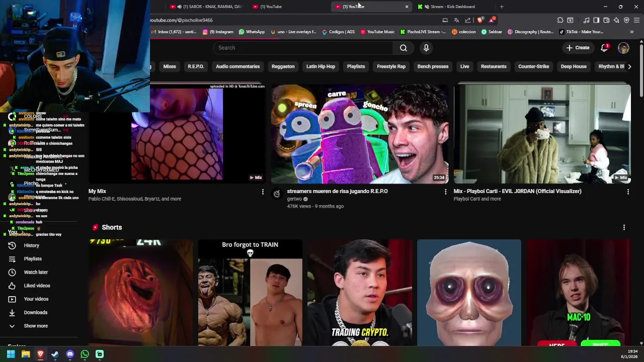Open the Brave Wallet icon
This screenshot has height=362, width=644.
pyautogui.click(x=606, y=20)
